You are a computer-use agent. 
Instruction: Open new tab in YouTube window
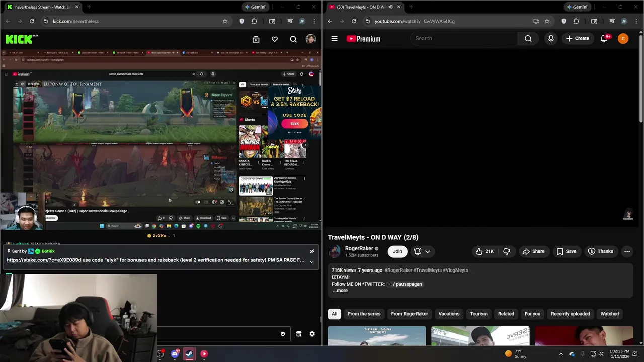point(411,7)
